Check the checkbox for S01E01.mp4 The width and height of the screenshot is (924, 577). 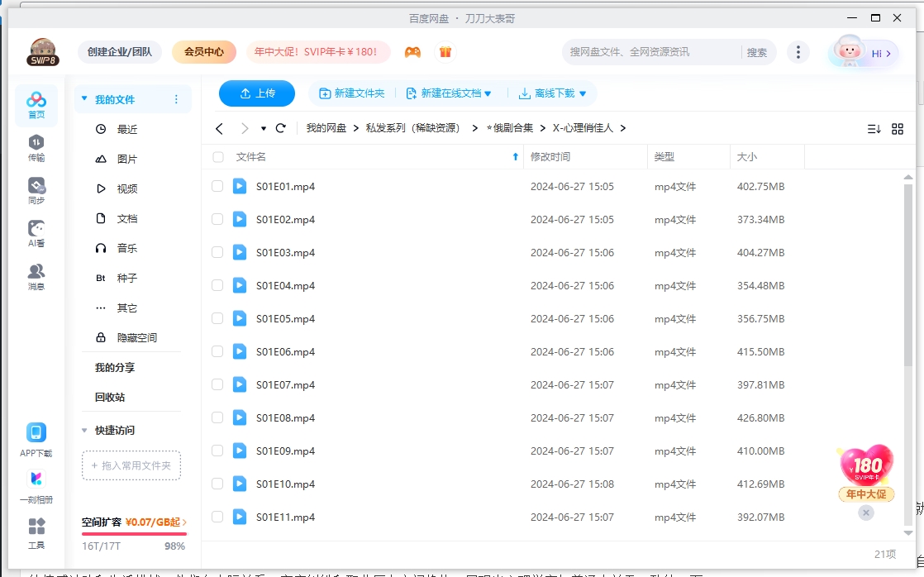point(217,186)
